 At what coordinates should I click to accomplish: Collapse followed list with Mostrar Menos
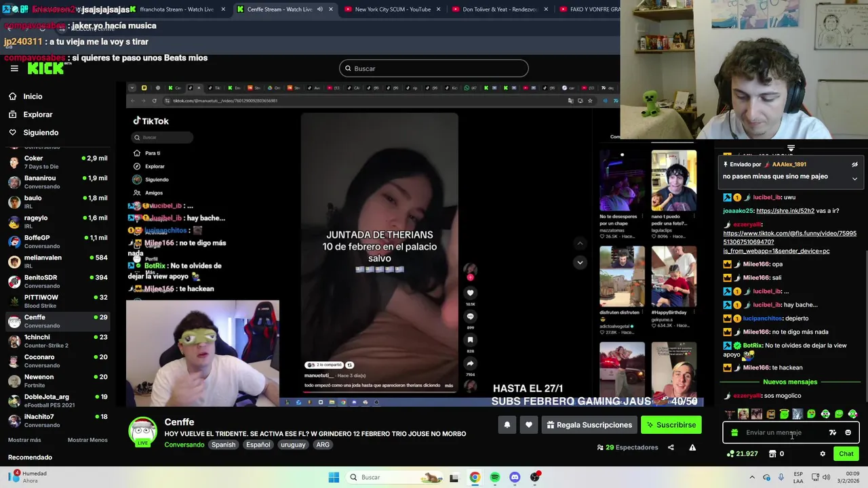[x=87, y=440]
